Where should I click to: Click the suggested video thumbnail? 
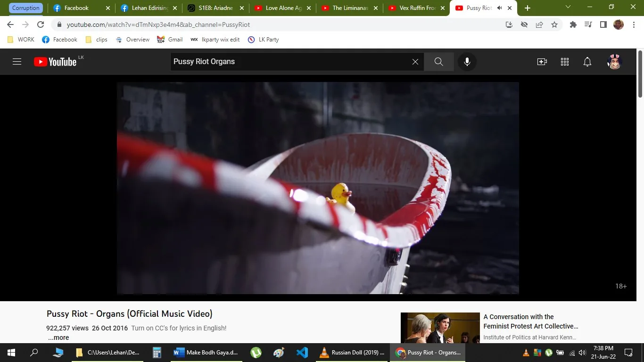tap(440, 327)
